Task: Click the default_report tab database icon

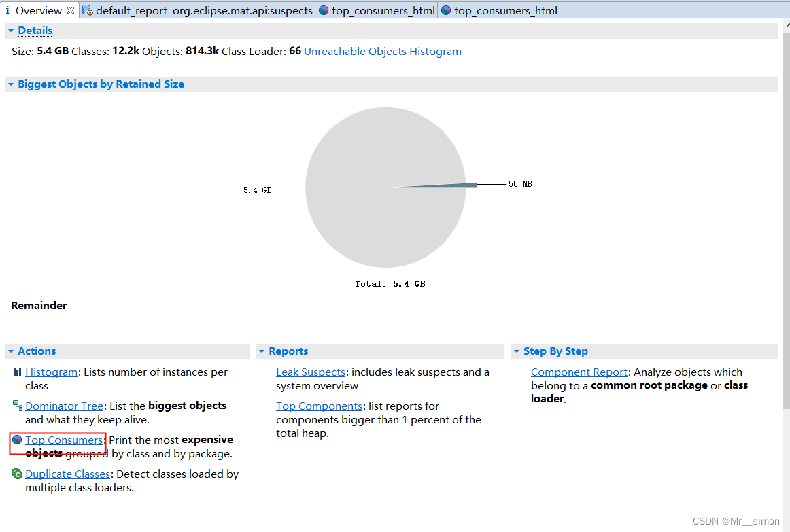Action: (88, 11)
